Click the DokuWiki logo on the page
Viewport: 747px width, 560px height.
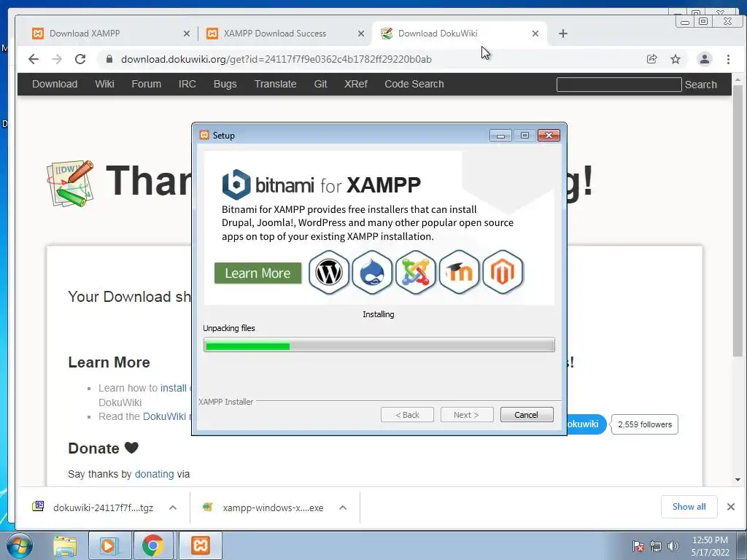click(x=70, y=183)
